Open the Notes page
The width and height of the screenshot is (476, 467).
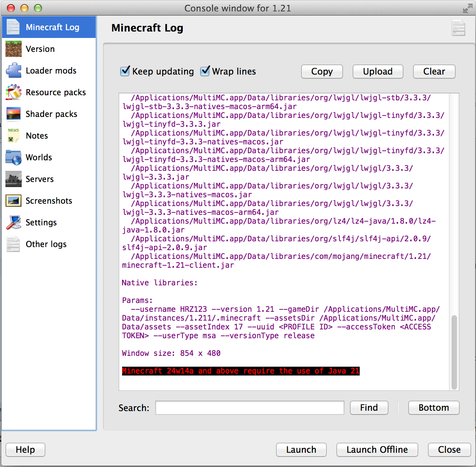(x=49, y=136)
